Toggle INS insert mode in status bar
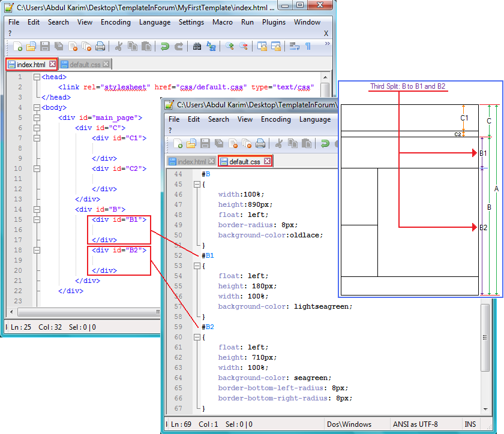Image resolution: width=504 pixels, height=434 pixels. (470, 424)
